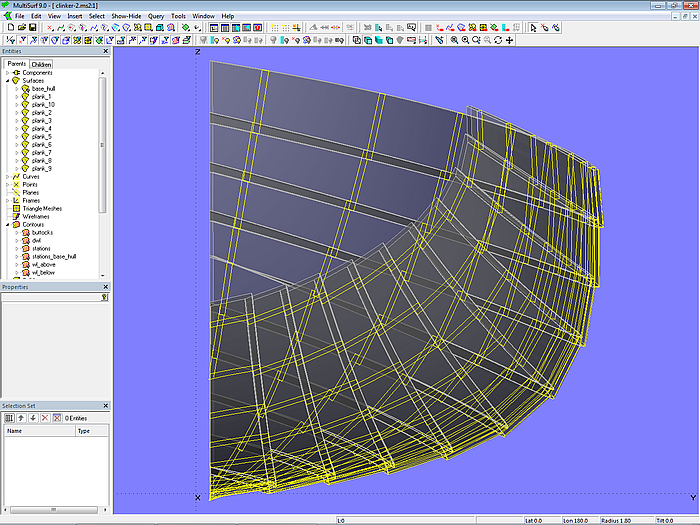The image size is (700, 525).
Task: Select plank_1 surface in entity tree
Action: click(x=41, y=96)
